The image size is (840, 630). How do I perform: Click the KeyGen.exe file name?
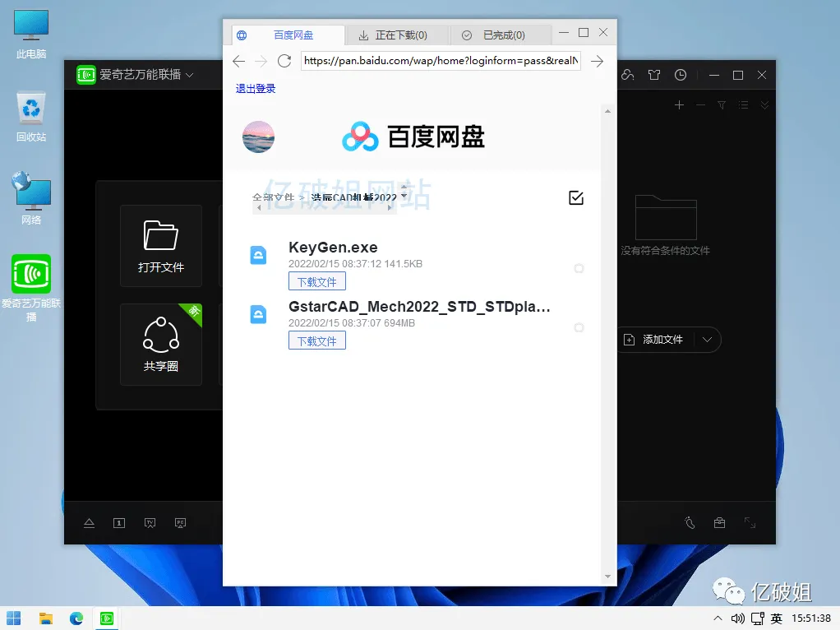coord(333,248)
